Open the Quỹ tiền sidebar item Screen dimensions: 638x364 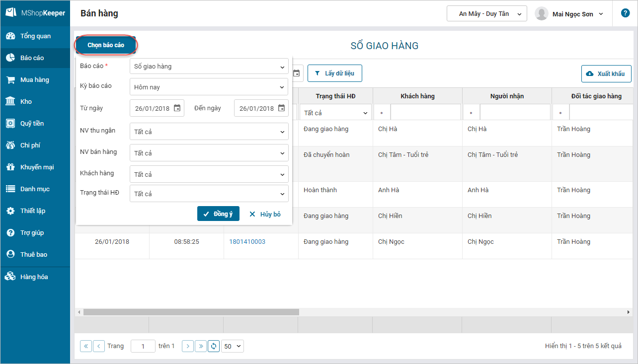coord(35,124)
